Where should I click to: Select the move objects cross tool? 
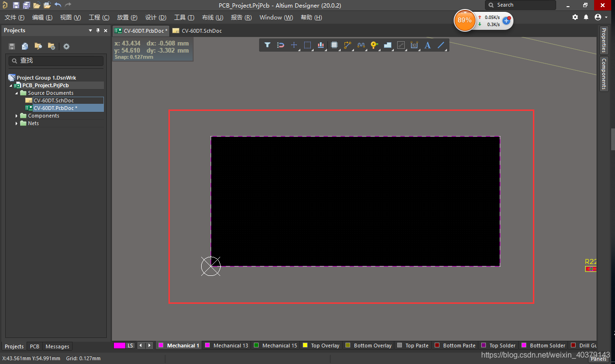point(294,45)
